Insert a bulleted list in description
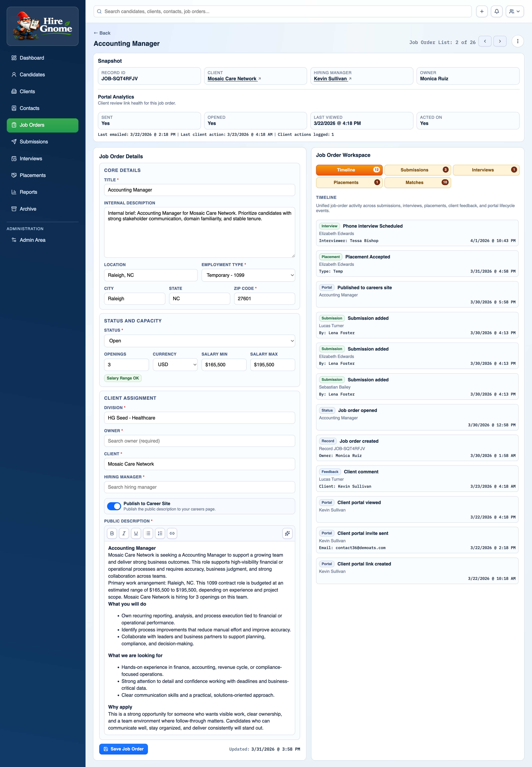The width and height of the screenshot is (532, 767). [x=148, y=533]
